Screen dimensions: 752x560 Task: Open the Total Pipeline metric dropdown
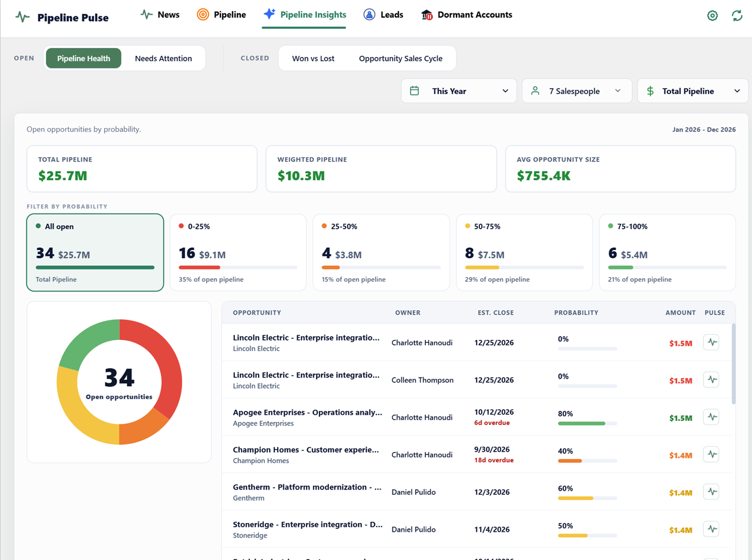(x=693, y=91)
